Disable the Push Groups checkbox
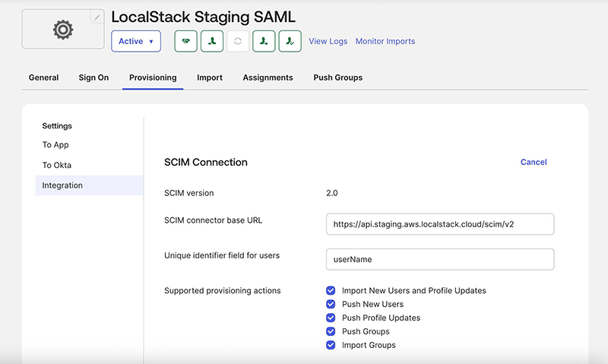Image resolution: width=608 pixels, height=364 pixels. (331, 331)
